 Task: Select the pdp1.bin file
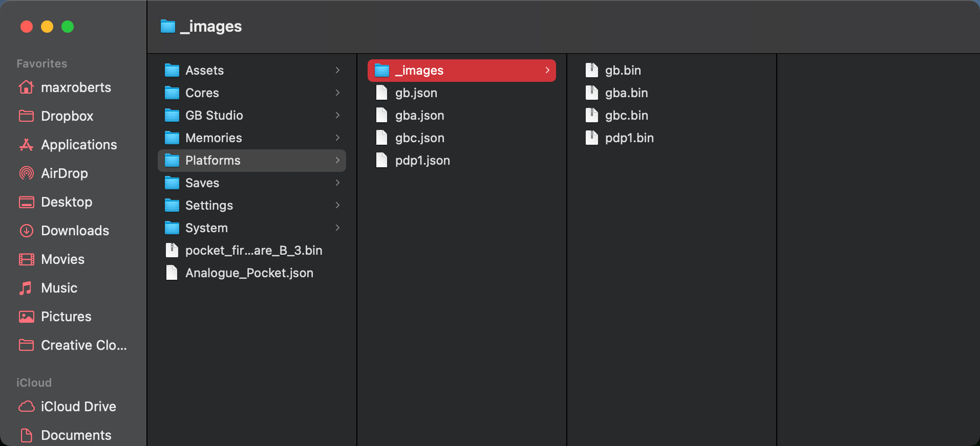[x=629, y=138]
